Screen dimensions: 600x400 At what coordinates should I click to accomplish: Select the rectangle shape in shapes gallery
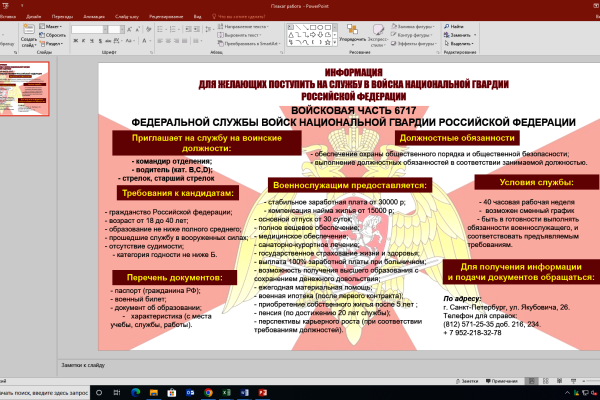(313, 27)
